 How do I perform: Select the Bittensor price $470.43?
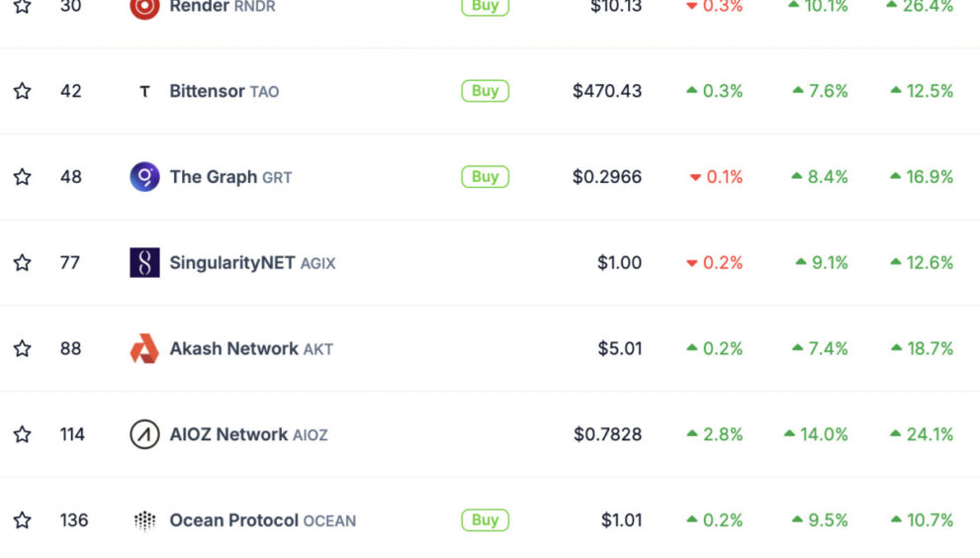(x=607, y=91)
